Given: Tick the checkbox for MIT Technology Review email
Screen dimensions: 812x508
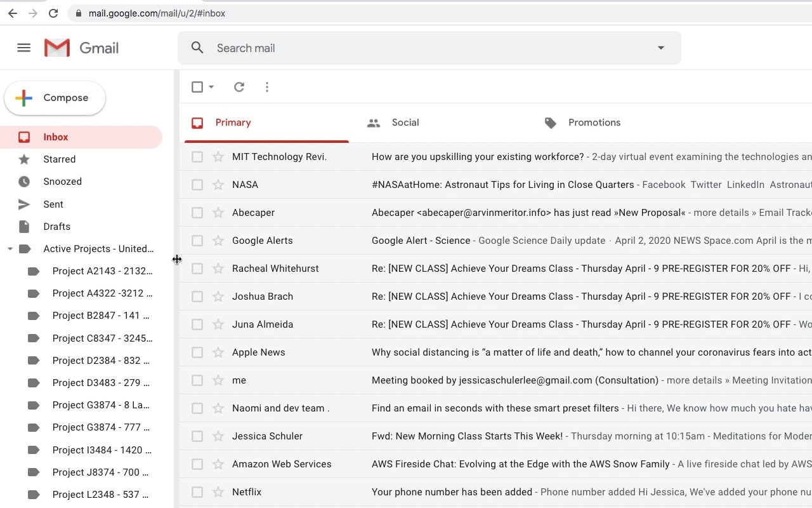Looking at the screenshot, I should [x=197, y=157].
